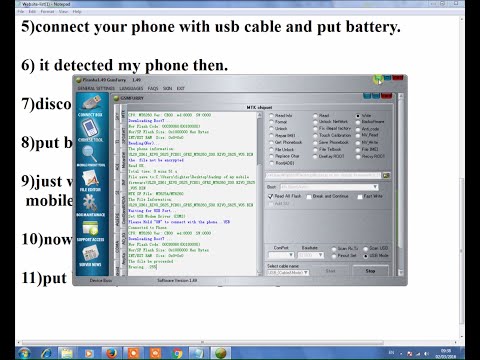Choose the Write radio option
This screenshot has width=480, height=360.
tap(358, 115)
